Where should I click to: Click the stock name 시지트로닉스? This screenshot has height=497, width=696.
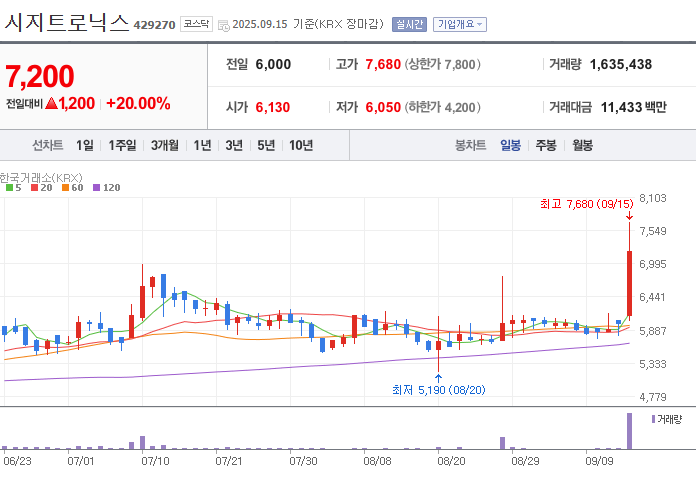click(x=67, y=22)
